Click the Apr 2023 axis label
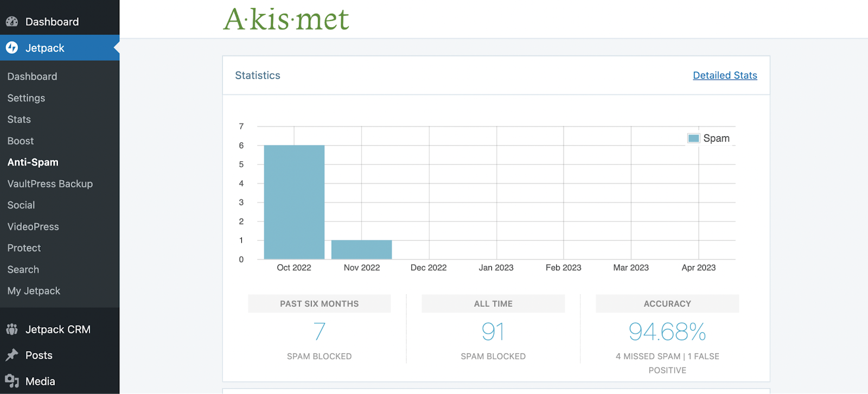Screen dimensions: 868x394 [x=699, y=268]
